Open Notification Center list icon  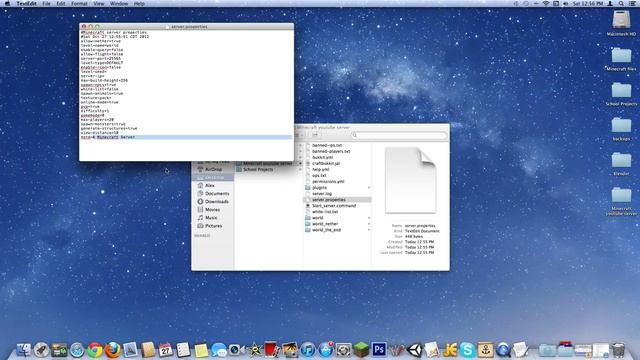pyautogui.click(x=632, y=3)
